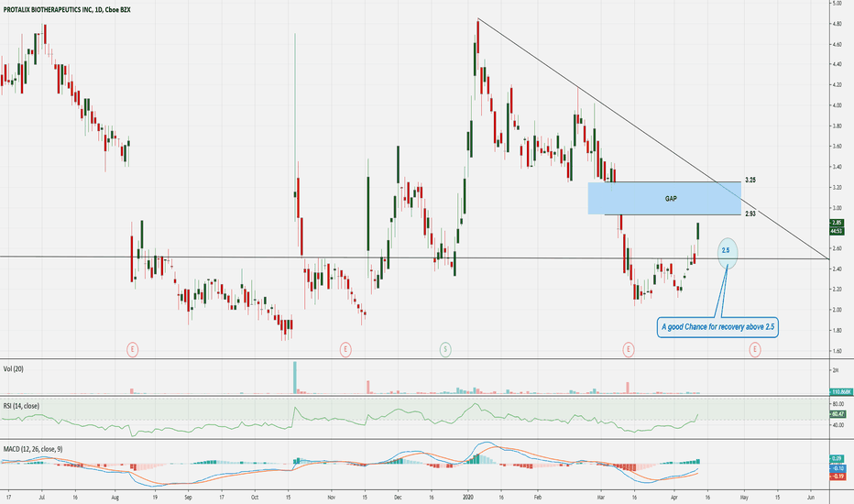
Task: Click the Mar label on time axis
Action: coord(601,498)
